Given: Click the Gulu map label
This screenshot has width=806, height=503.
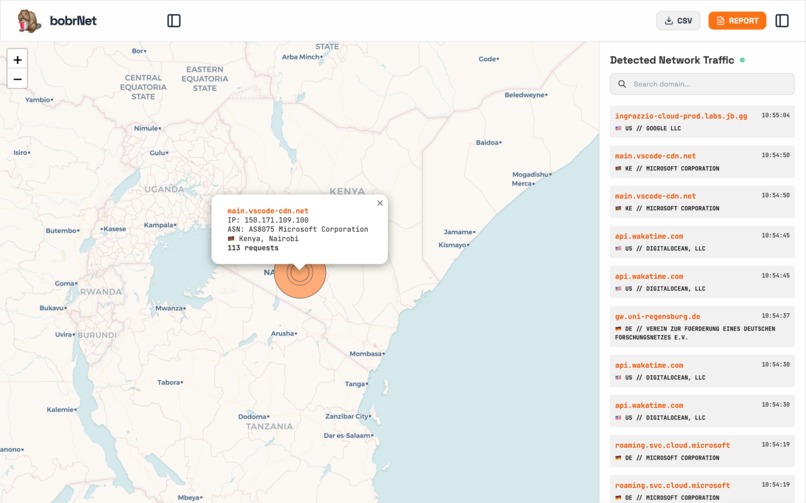Looking at the screenshot, I should (157, 153).
